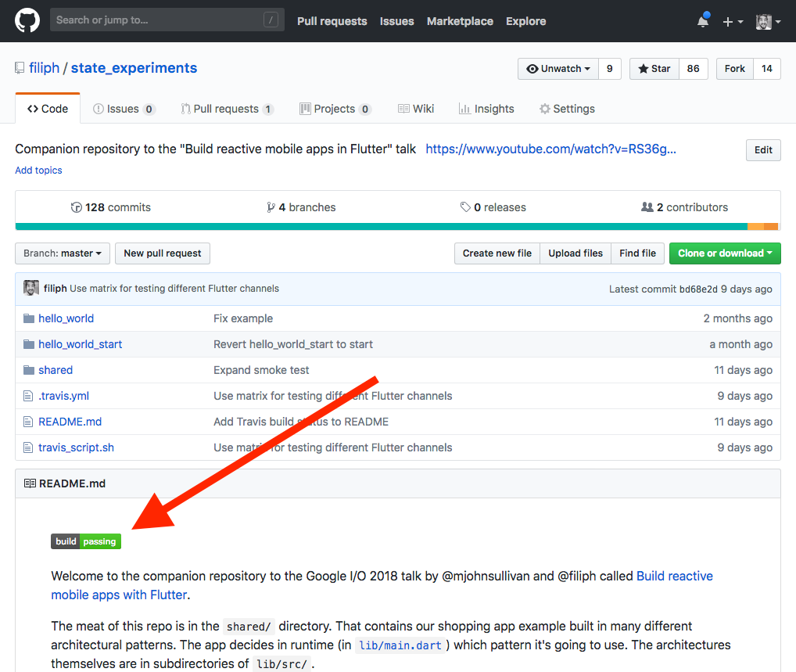Star the repository

654,69
